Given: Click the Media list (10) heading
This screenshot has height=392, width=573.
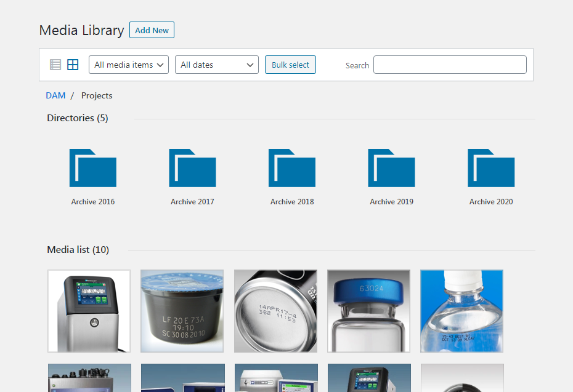Looking at the screenshot, I should (x=78, y=250).
